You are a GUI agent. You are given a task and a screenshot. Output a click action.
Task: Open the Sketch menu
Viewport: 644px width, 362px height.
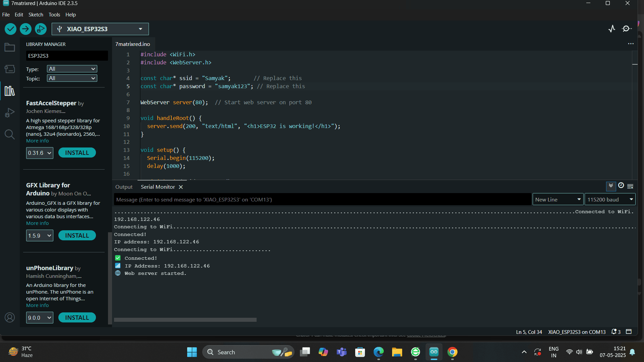tap(36, 15)
